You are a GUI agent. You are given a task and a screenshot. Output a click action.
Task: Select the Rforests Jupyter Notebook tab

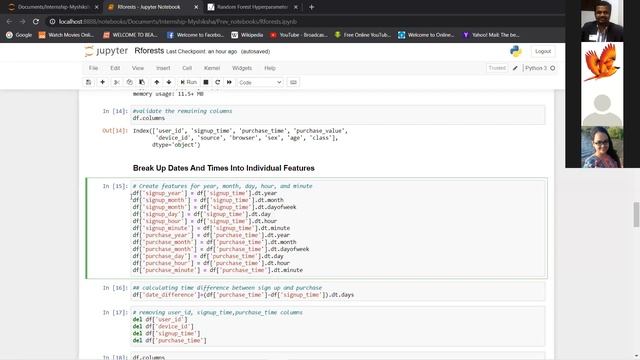click(x=148, y=7)
